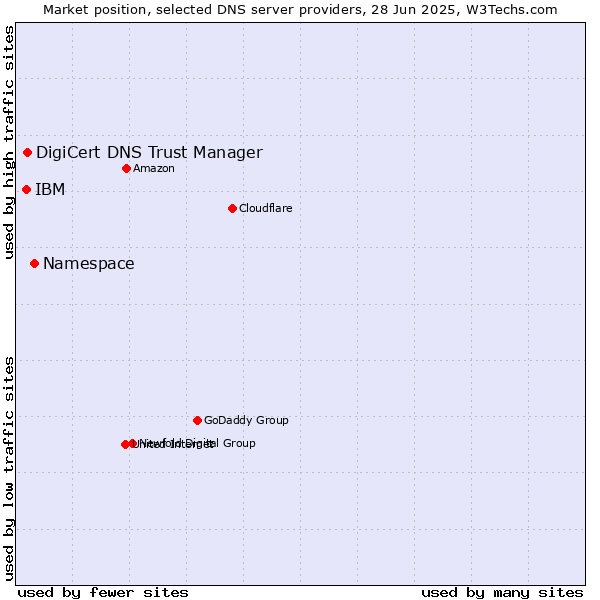Viewport: 600px width, 600px height.
Task: Select the GoDaddy Group label text
Action: (246, 420)
